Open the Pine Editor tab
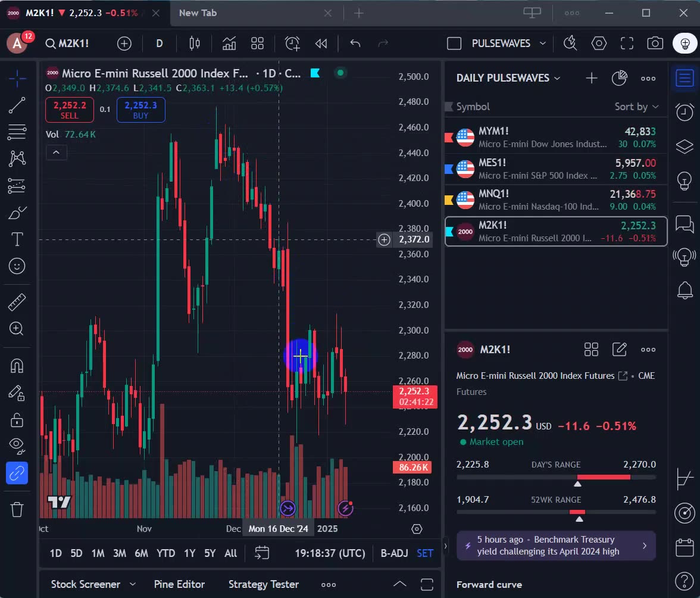The image size is (700, 598). click(179, 584)
